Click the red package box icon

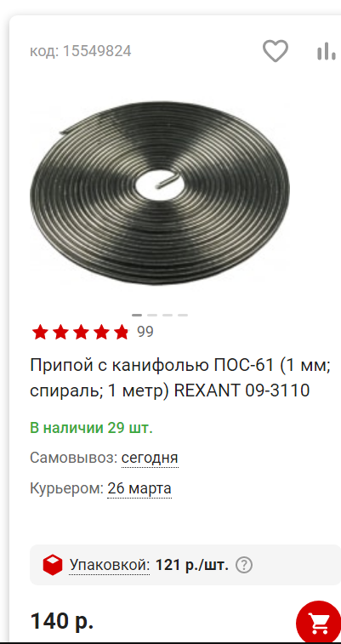53,565
